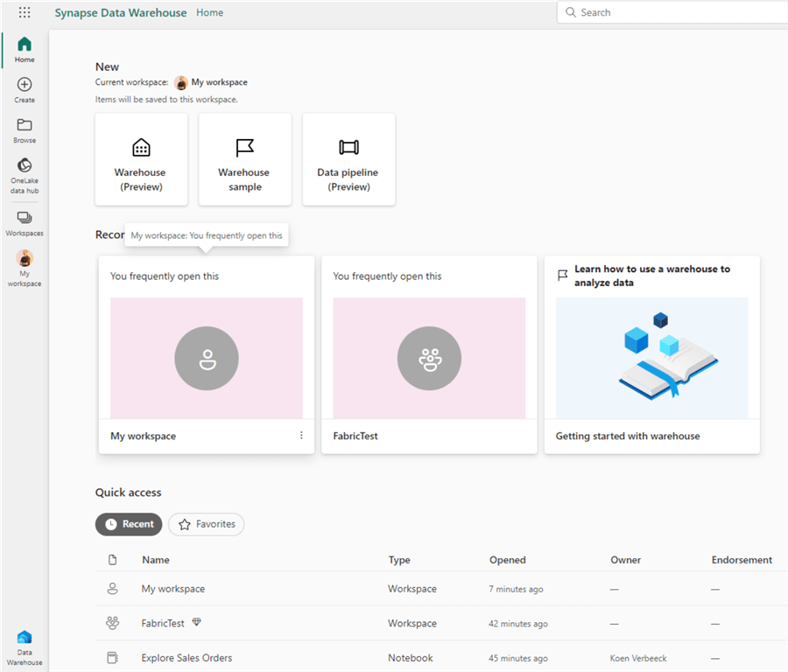Click the Data pipeline icon
The height and width of the screenshot is (672, 788).
[348, 147]
